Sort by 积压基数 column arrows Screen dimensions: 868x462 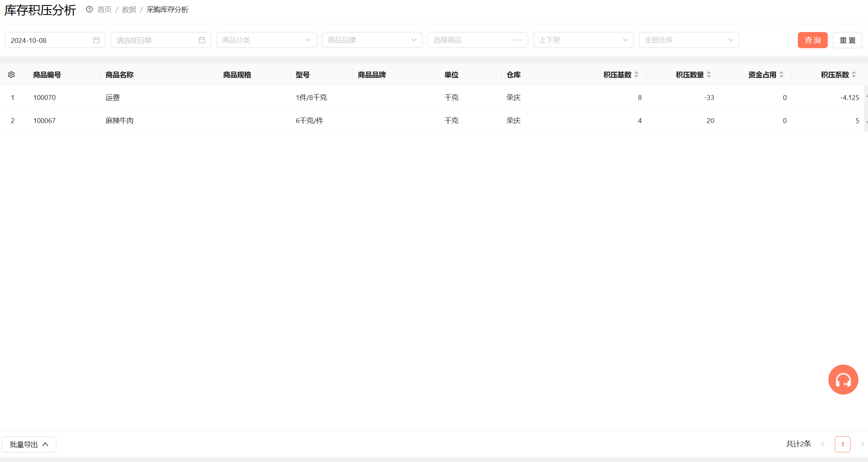pos(636,75)
